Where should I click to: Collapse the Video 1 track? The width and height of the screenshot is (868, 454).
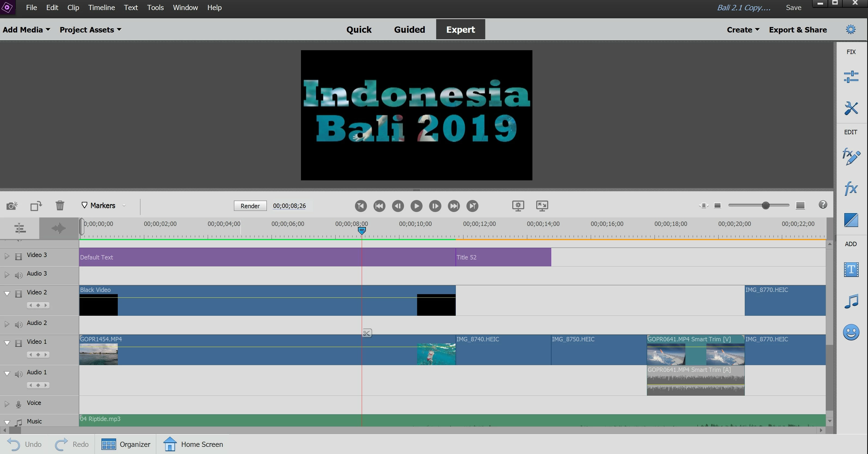point(7,343)
